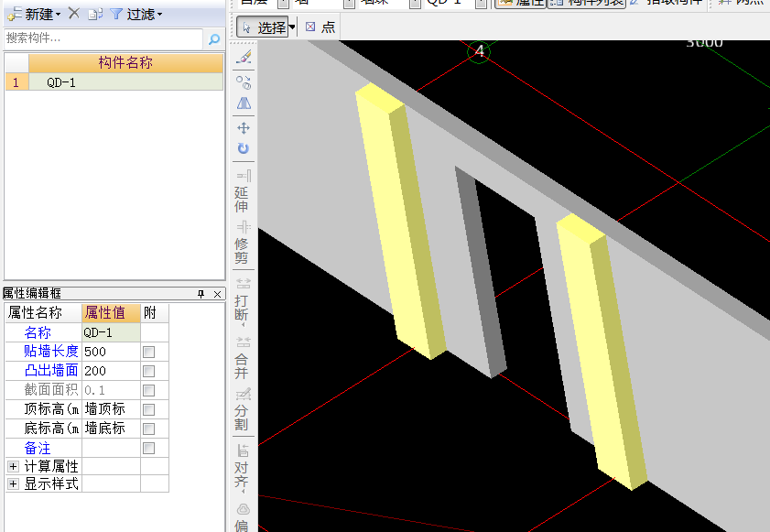Click the 截面面积 value 0.1
The height and width of the screenshot is (532, 770).
pyautogui.click(x=111, y=390)
